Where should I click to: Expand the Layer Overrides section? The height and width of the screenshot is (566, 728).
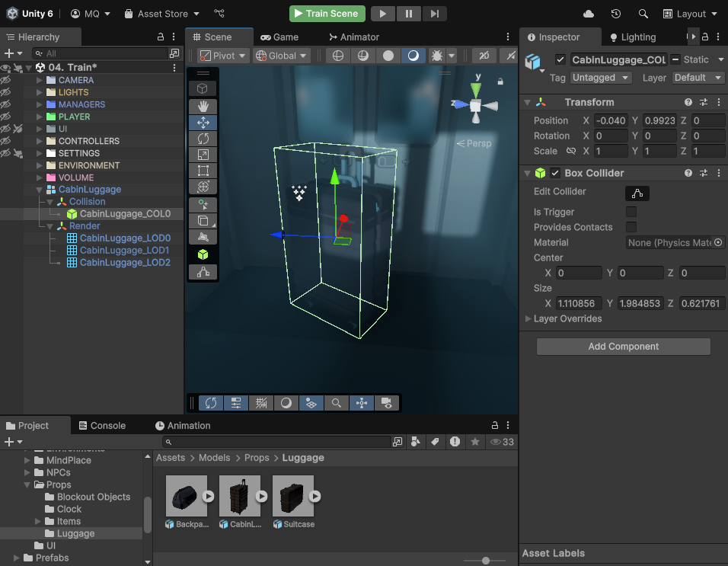pyautogui.click(x=528, y=318)
